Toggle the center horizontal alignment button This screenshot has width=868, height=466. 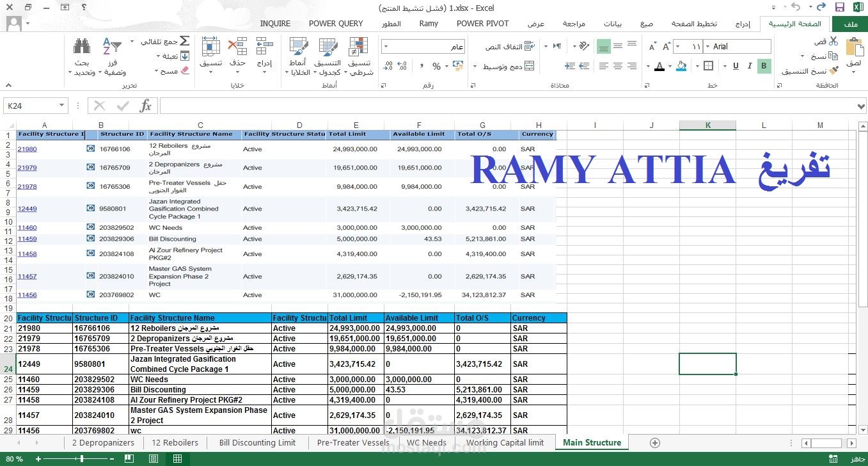pos(618,65)
